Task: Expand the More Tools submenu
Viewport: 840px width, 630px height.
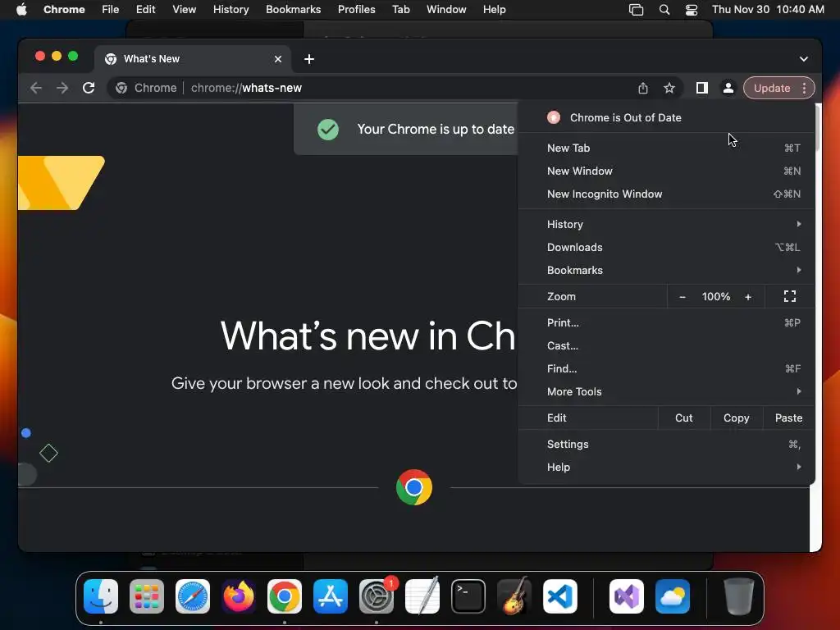Action: 666,391
